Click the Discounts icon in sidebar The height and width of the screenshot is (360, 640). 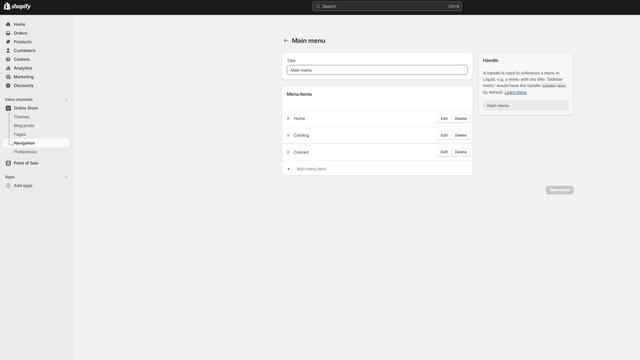pos(8,86)
